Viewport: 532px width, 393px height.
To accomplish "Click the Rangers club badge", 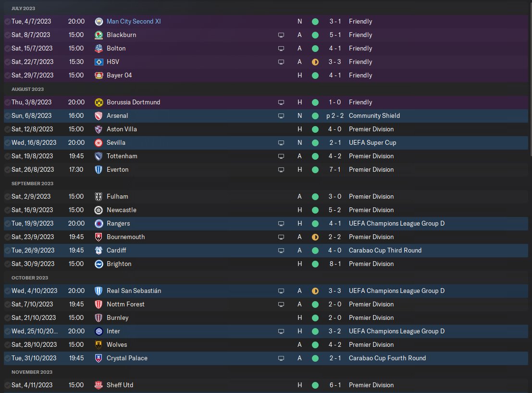I will pos(99,224).
